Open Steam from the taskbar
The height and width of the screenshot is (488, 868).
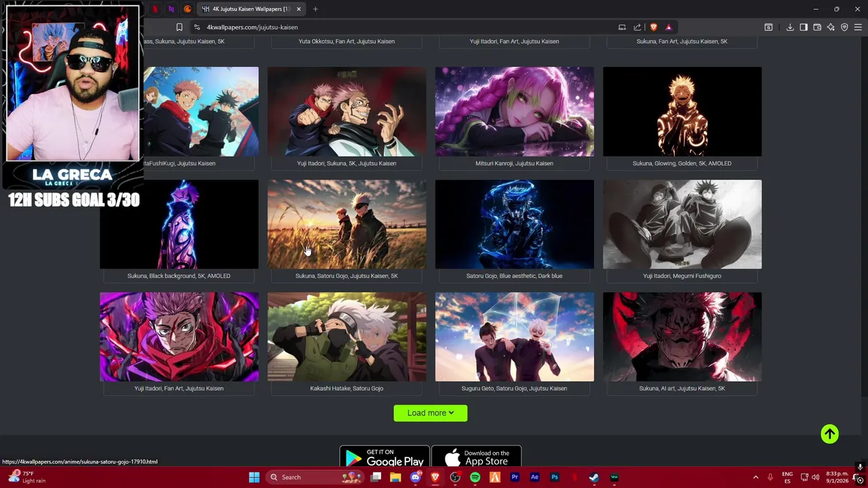[594, 477]
